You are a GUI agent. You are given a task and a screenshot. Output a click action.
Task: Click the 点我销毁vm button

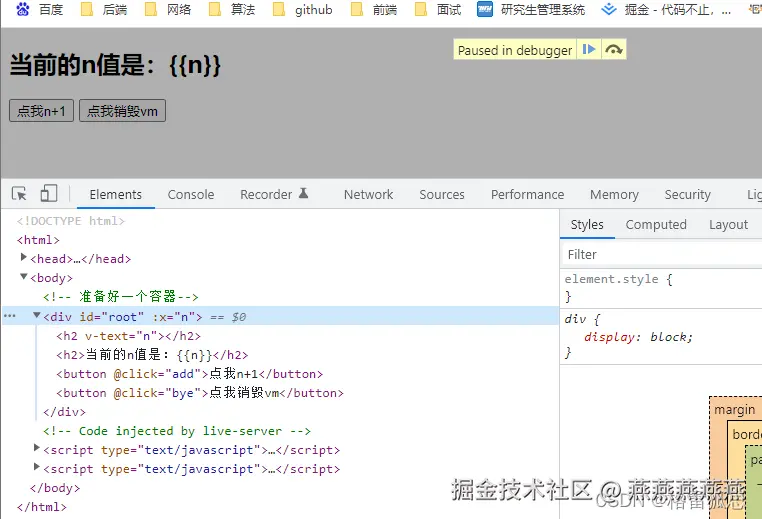pyautogui.click(x=122, y=111)
